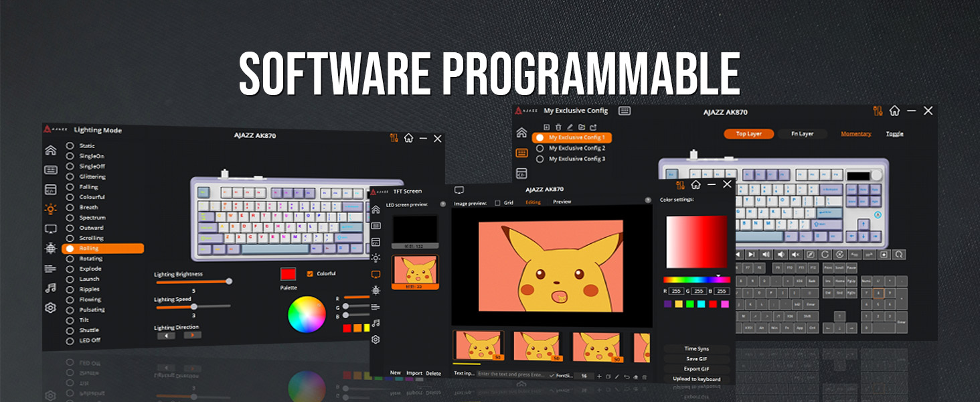This screenshot has width=980, height=402.
Task: Open settings gear in Lighting Mode sidebar
Action: pos(51,308)
